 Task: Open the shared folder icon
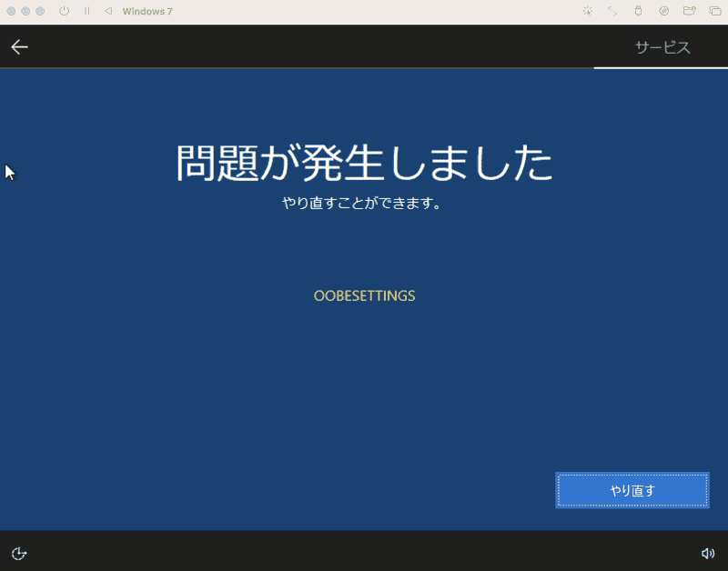690,11
